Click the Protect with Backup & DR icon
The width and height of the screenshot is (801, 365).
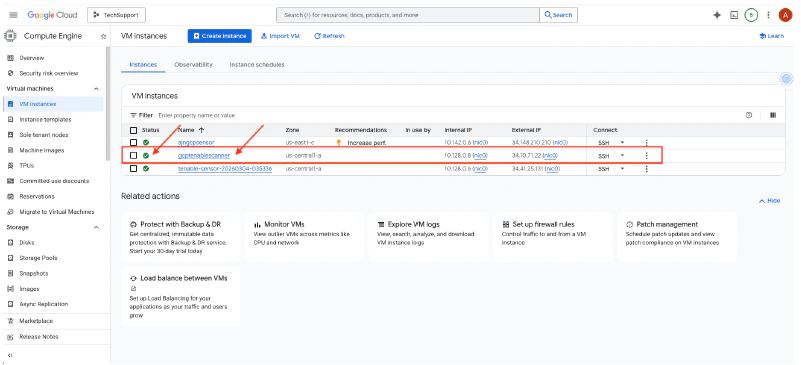click(134, 224)
